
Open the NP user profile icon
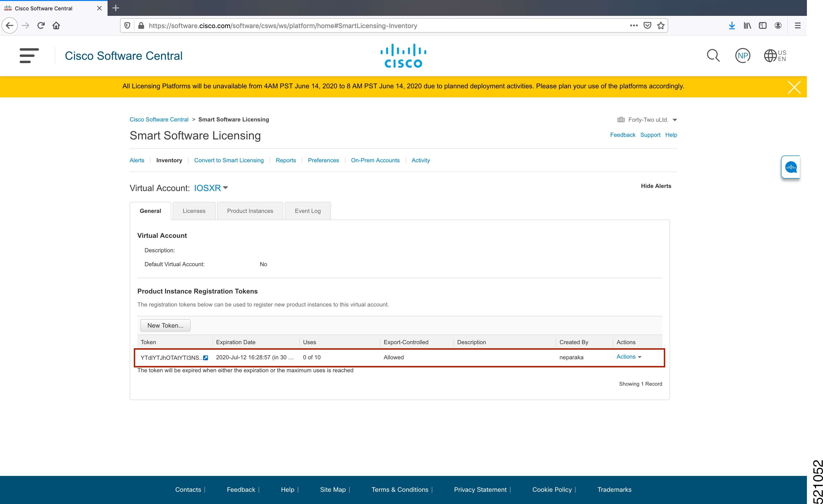coord(742,55)
